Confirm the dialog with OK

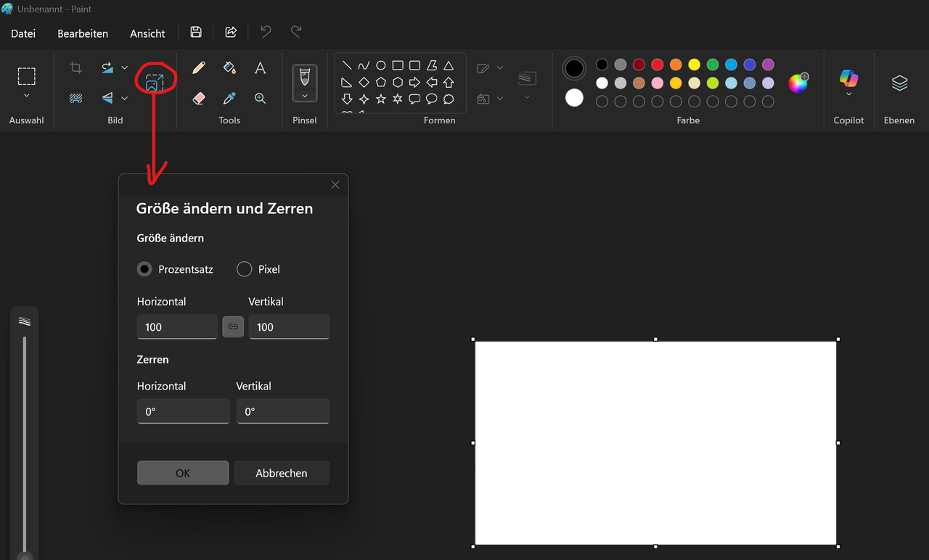183,473
